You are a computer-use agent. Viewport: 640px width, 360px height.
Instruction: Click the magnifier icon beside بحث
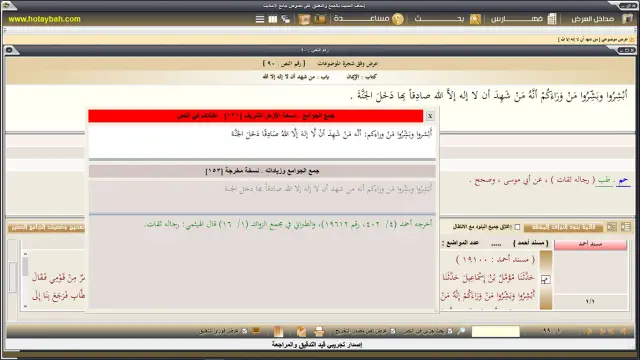point(475,19)
